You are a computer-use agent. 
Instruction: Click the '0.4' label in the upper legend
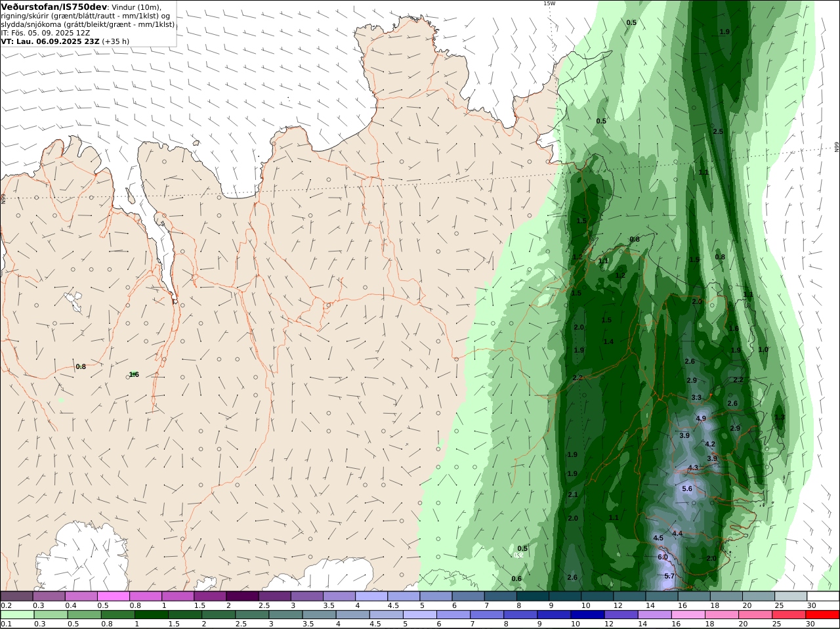71,605
